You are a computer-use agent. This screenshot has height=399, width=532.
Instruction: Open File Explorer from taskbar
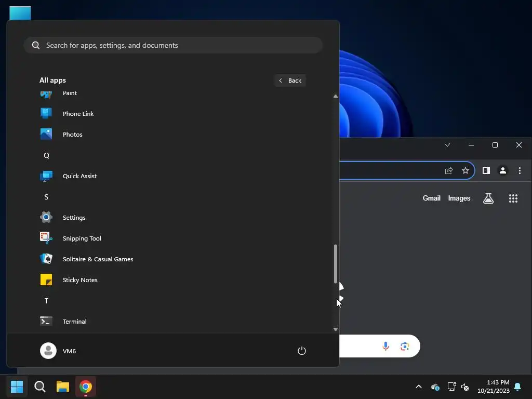tap(63, 387)
